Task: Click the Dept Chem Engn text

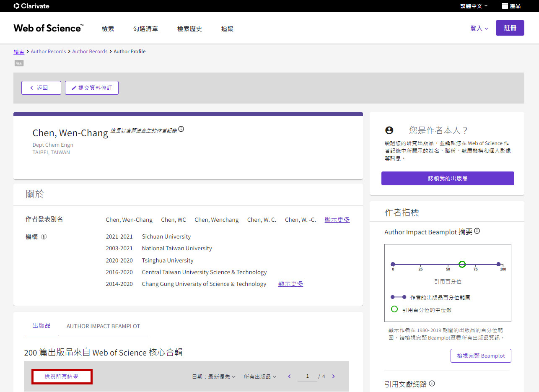Action: (x=53, y=145)
